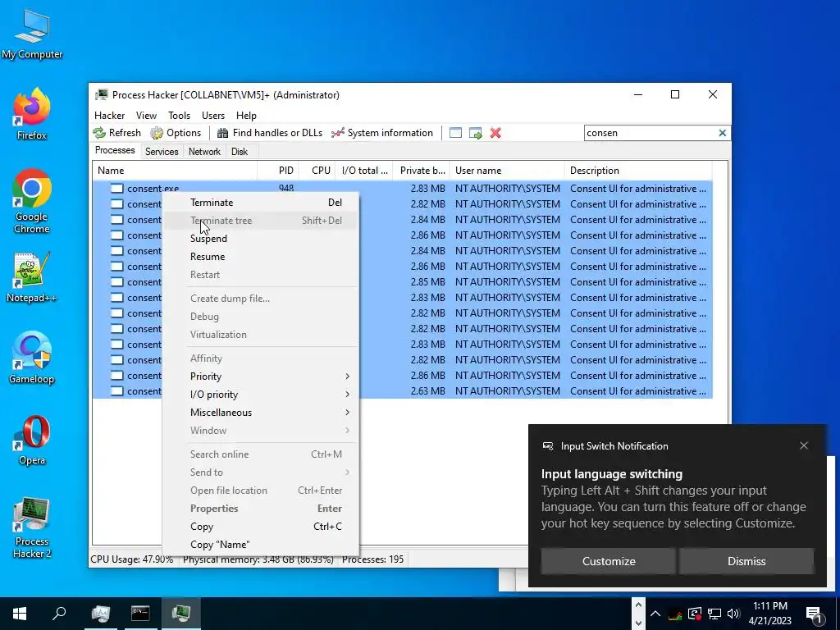Click the Physical memory status entry

tap(258, 559)
